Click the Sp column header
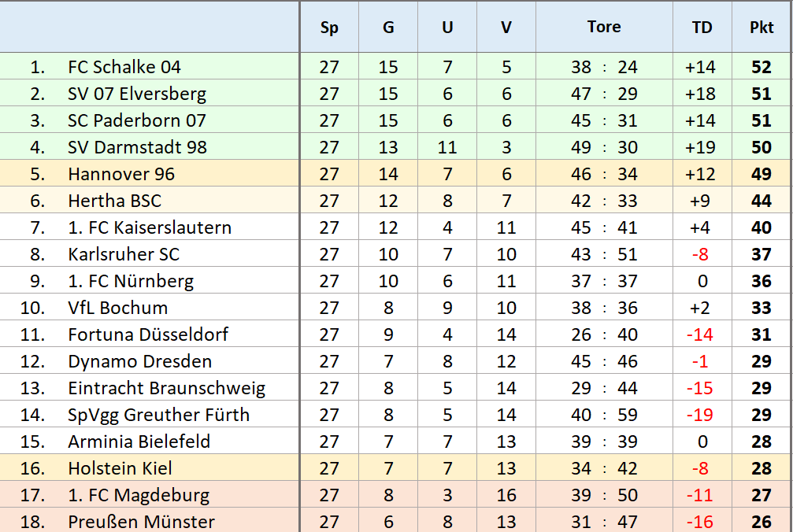This screenshot has width=793, height=532. tap(329, 28)
